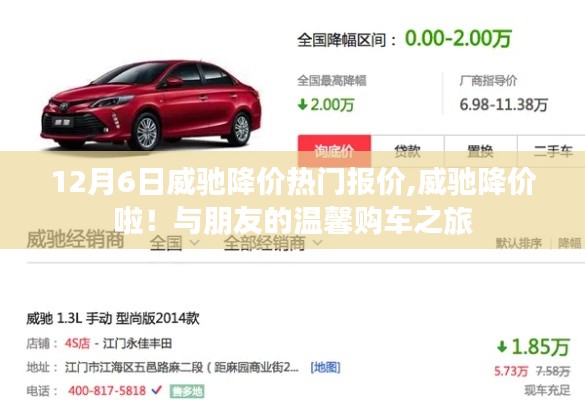Viewport: 585px width, 400px height.
Task: Expand the 全部经销商 dropdown
Action: point(273,243)
